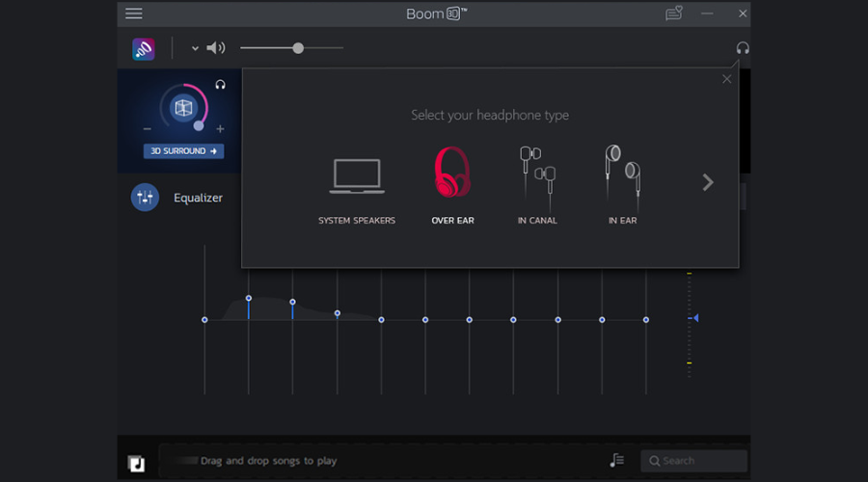Open headphone selection icon at top right
The width and height of the screenshot is (868, 482).
point(743,48)
